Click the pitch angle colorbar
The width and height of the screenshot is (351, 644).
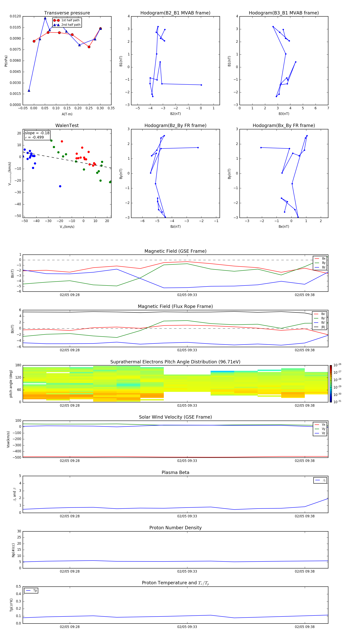(x=331, y=384)
